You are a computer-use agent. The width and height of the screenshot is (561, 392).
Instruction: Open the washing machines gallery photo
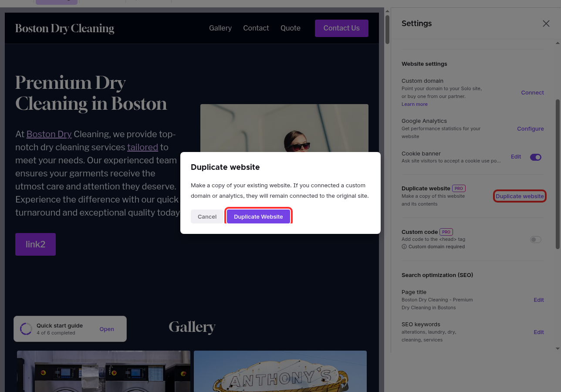point(104,371)
